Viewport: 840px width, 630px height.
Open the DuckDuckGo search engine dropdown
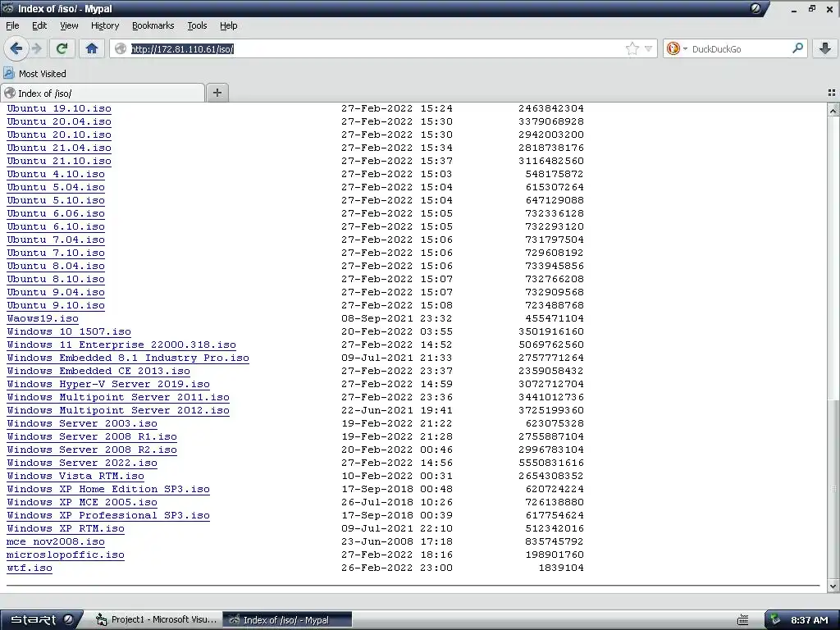677,48
